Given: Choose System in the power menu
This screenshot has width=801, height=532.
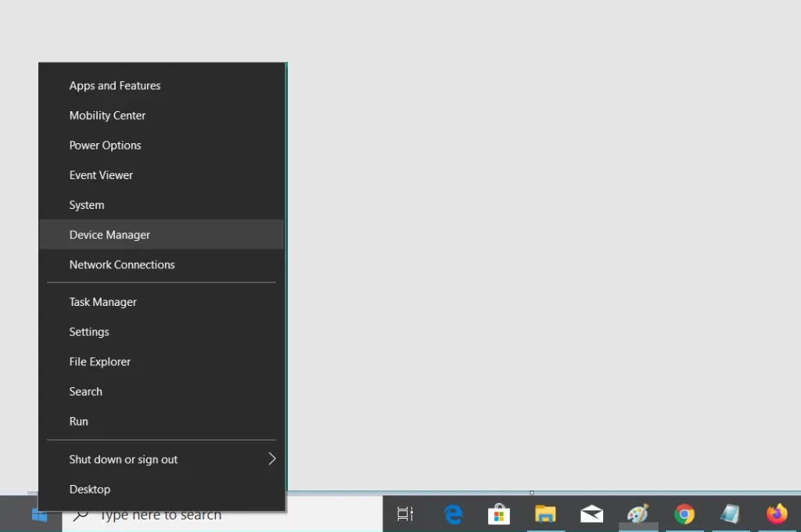Looking at the screenshot, I should click(x=161, y=205).
